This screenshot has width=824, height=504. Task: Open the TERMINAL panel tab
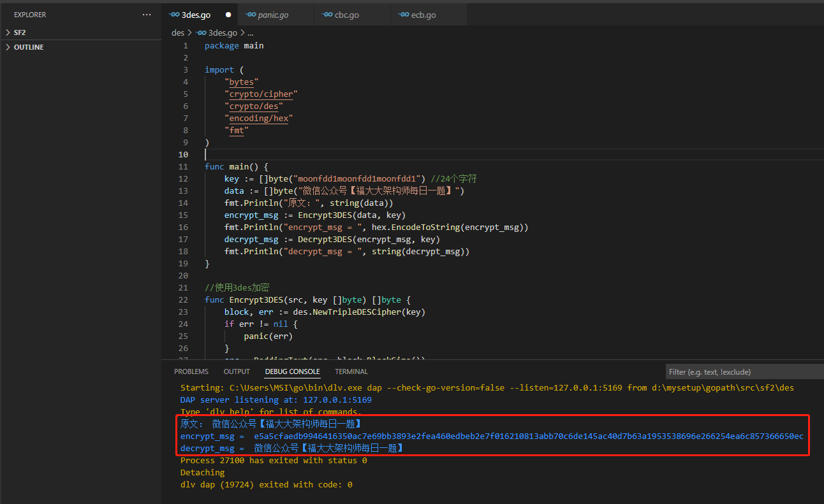[x=351, y=371]
